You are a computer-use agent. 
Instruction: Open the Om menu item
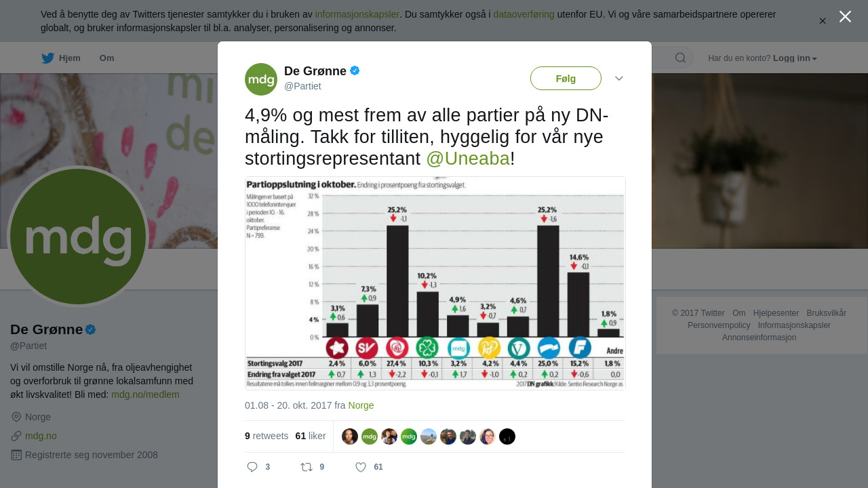click(106, 58)
